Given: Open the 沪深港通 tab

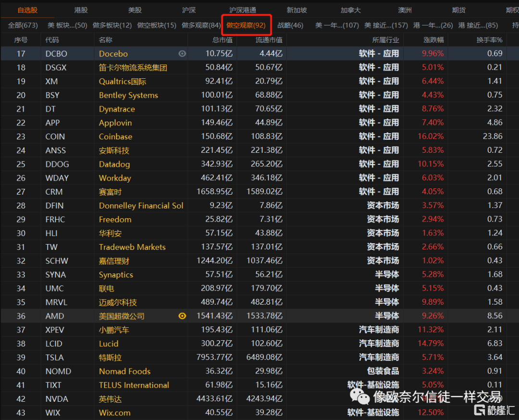Looking at the screenshot, I should pyautogui.click(x=243, y=10).
